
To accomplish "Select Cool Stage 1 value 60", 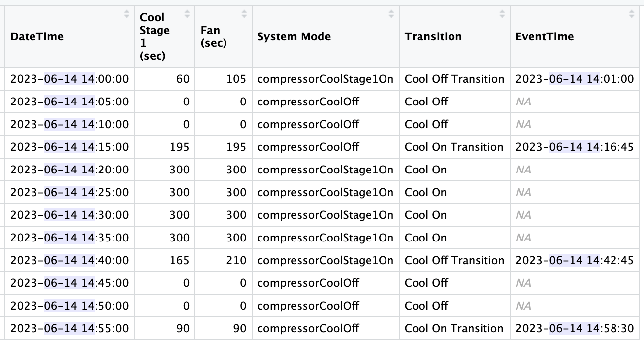I will click(183, 79).
